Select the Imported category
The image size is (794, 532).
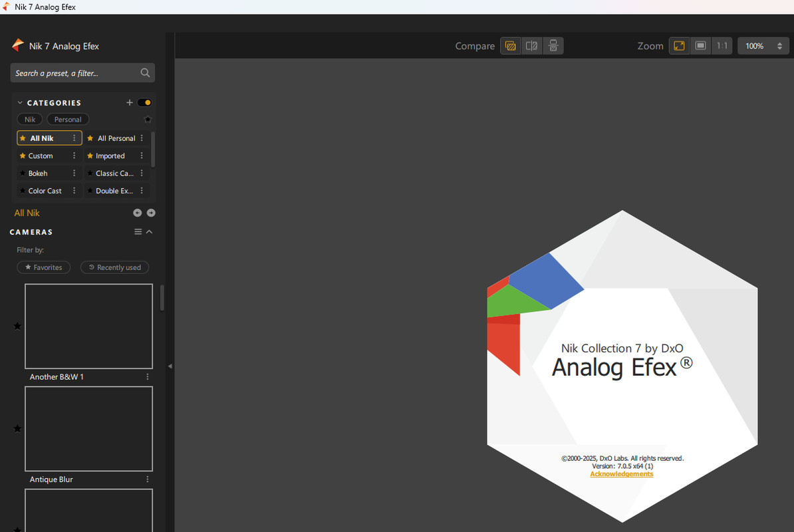pos(116,156)
